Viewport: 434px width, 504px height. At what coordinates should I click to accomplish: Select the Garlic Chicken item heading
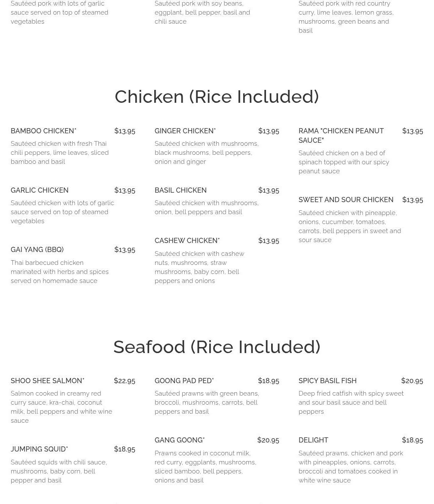click(x=40, y=190)
